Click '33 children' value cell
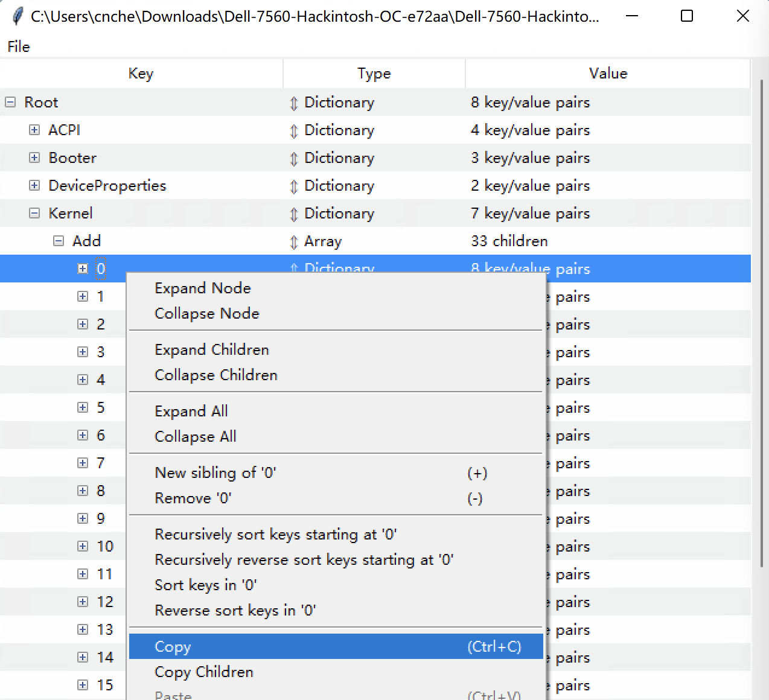The height and width of the screenshot is (700, 769). click(509, 241)
